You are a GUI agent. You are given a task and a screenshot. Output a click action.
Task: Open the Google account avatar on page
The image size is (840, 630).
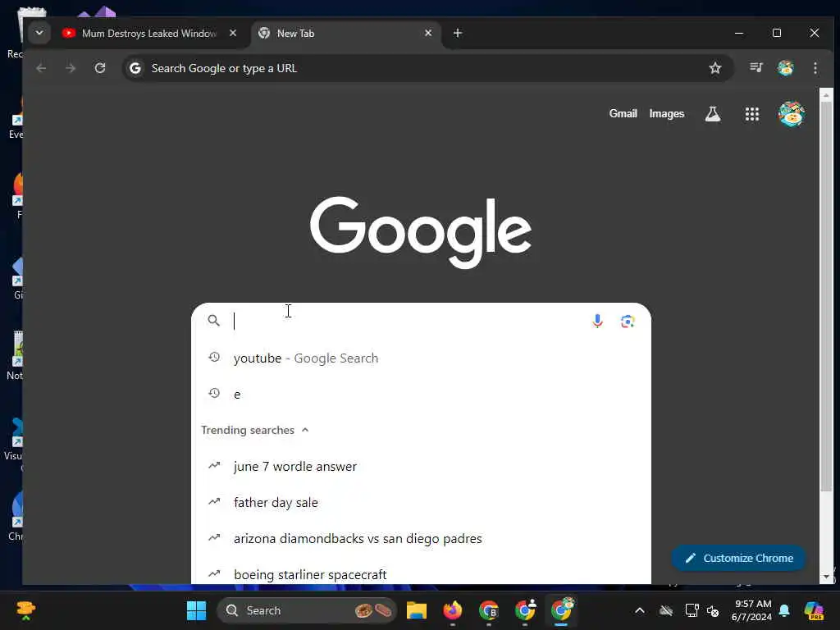click(x=792, y=113)
